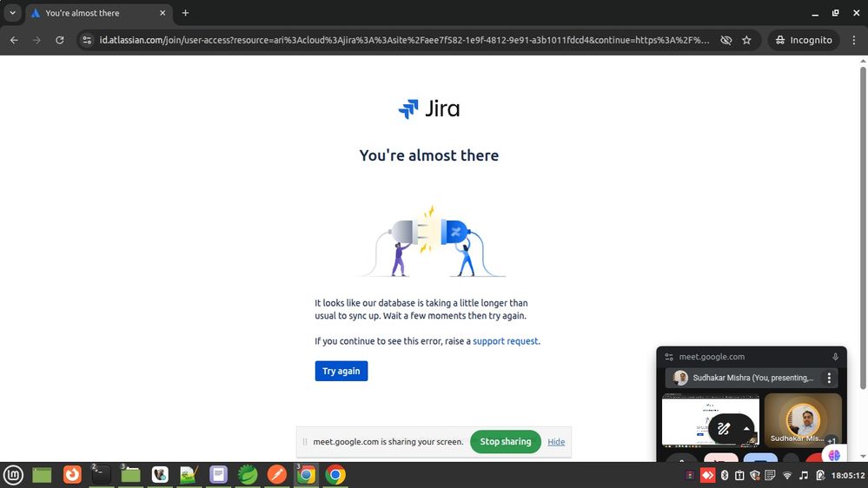Go back to the previous page
Viewport: 868px width, 488px height.
(14, 40)
